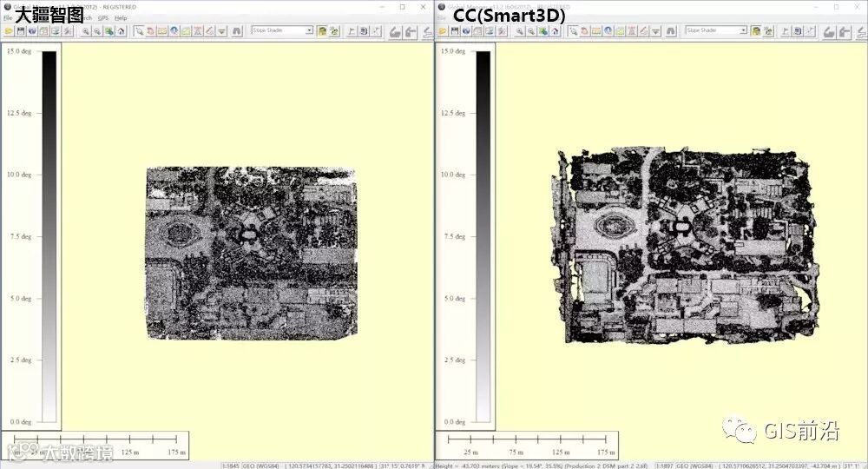Home full-view icon in left window
Image resolution: width=868 pixels, height=469 pixels.
point(121,31)
